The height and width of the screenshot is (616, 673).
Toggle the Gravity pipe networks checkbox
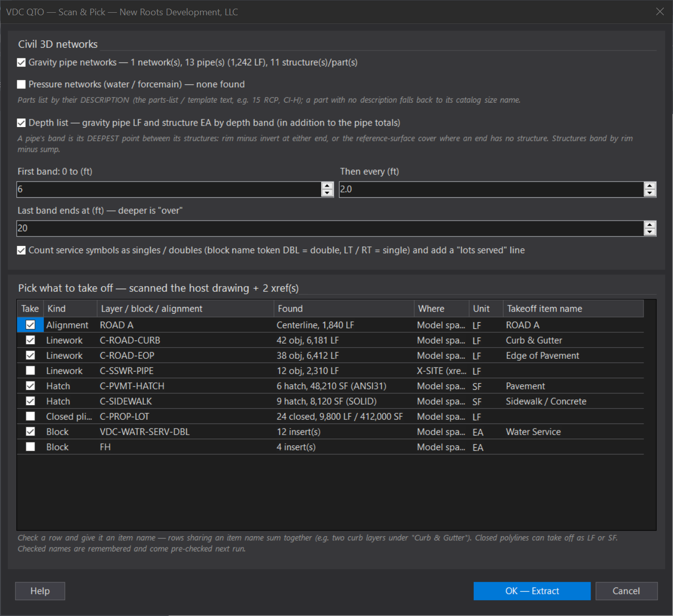(21, 63)
